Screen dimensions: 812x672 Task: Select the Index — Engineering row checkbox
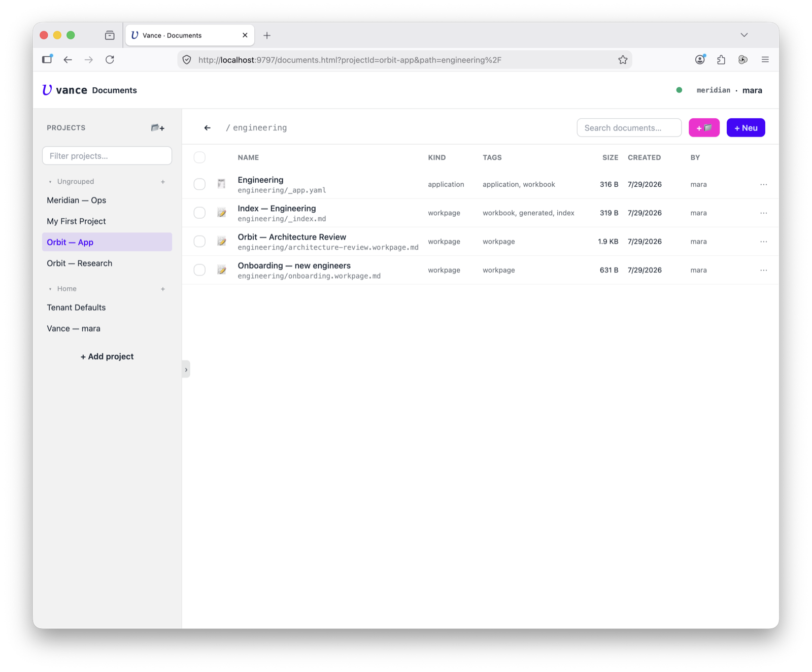(199, 213)
